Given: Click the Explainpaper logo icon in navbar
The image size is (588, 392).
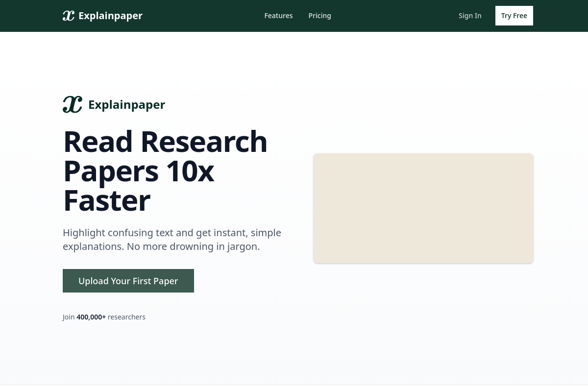Looking at the screenshot, I should click(x=69, y=16).
